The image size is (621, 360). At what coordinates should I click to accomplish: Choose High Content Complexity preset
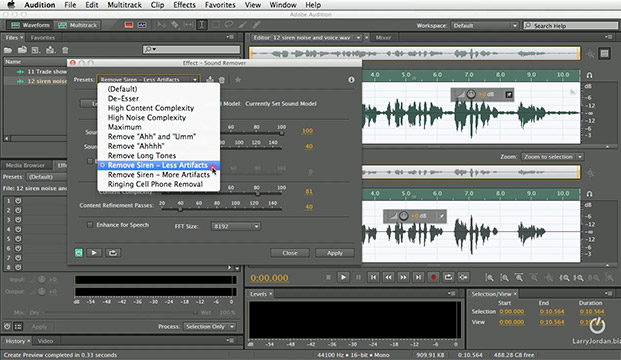(x=158, y=108)
